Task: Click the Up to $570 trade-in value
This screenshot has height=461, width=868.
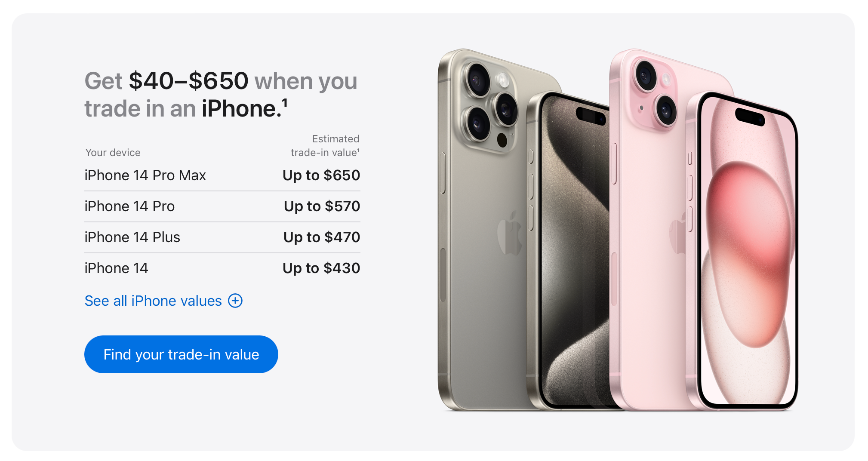Action: point(322,206)
